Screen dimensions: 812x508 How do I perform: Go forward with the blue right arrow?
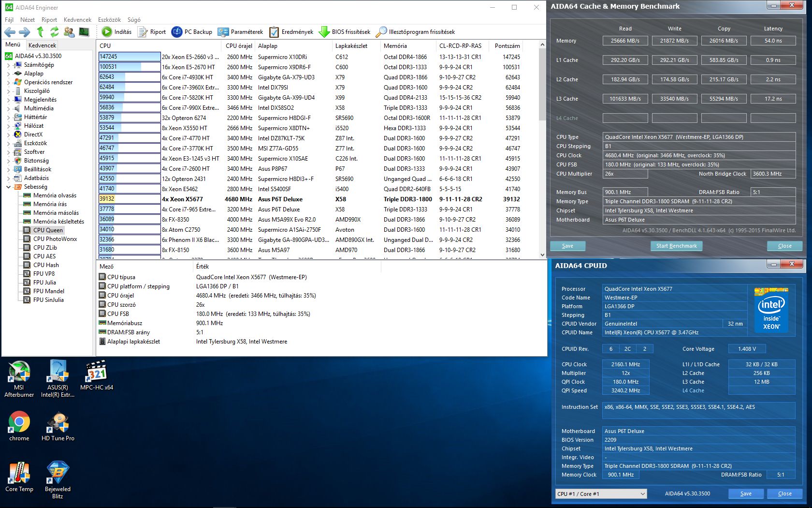(x=24, y=32)
